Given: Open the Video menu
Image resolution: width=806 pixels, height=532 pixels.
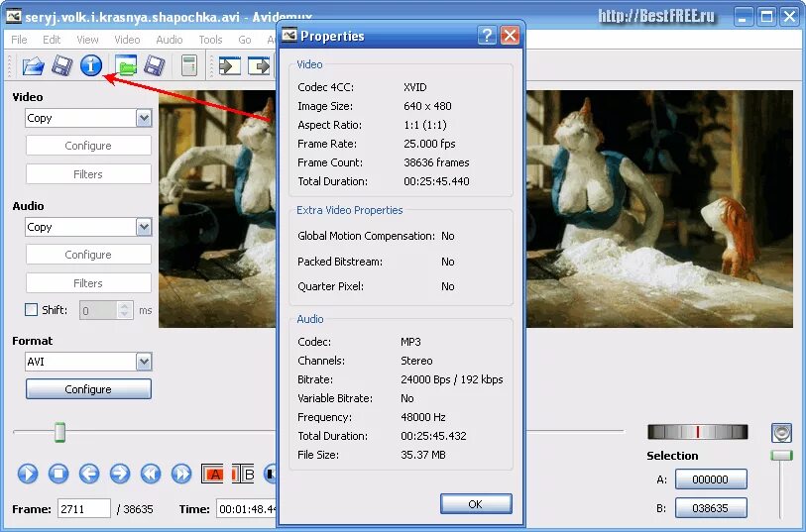Looking at the screenshot, I should point(127,40).
